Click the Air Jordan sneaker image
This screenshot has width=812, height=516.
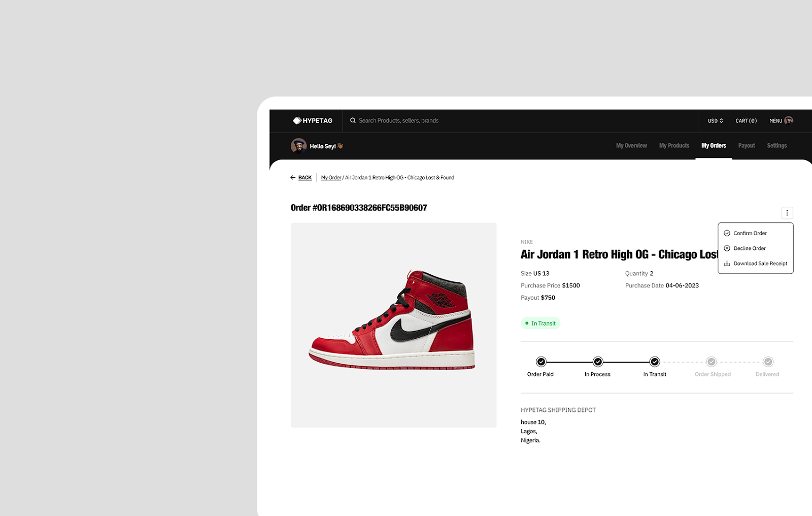pyautogui.click(x=393, y=325)
